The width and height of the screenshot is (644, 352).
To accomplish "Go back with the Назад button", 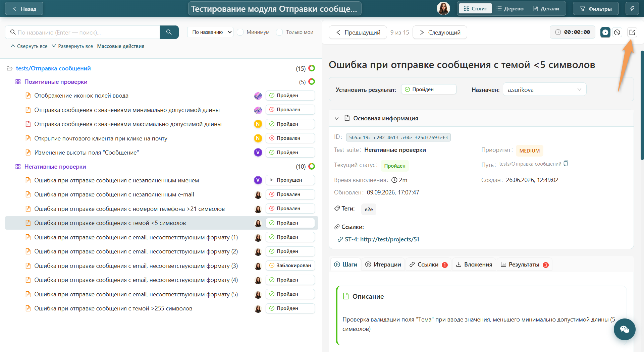I will 24,9.
